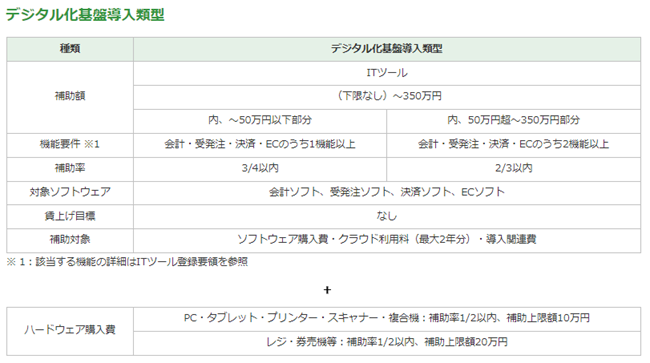
Task: Click the ソフトウェア購入費・クラウド利用料 cell
Action: click(x=387, y=240)
